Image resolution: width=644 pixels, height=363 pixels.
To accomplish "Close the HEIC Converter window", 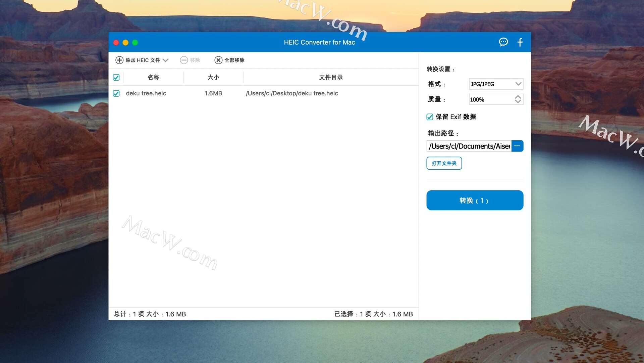I will point(116,43).
